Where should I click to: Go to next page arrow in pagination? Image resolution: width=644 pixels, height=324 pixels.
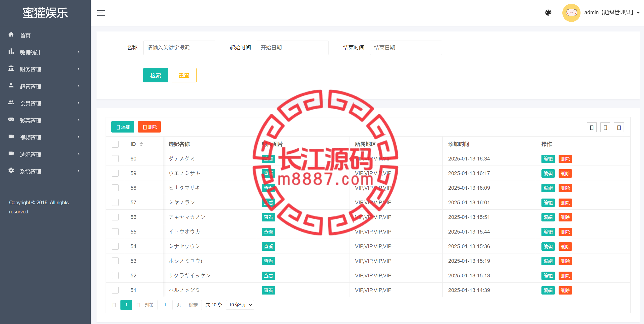138,305
